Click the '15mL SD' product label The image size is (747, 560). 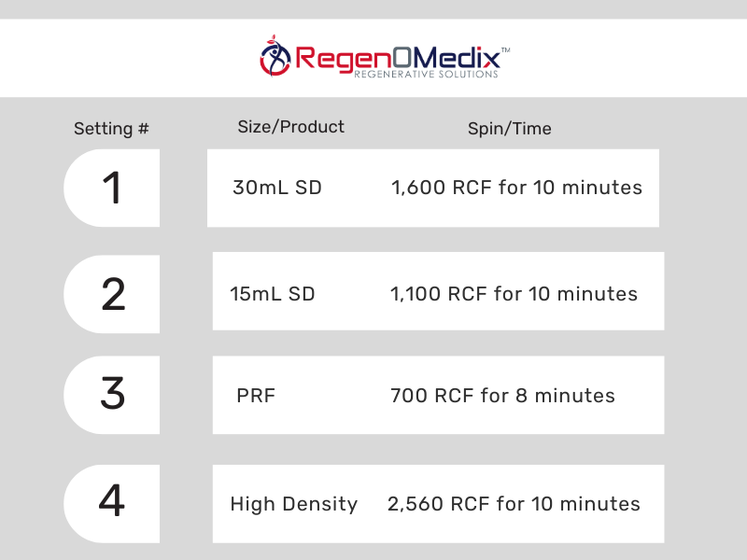pos(273,294)
